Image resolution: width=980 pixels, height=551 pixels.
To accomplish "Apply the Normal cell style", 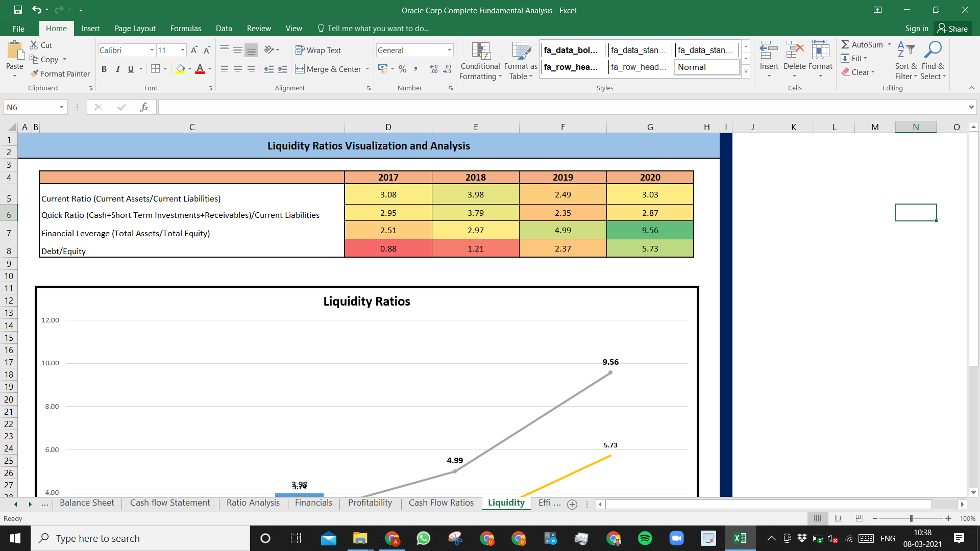I will click(707, 67).
